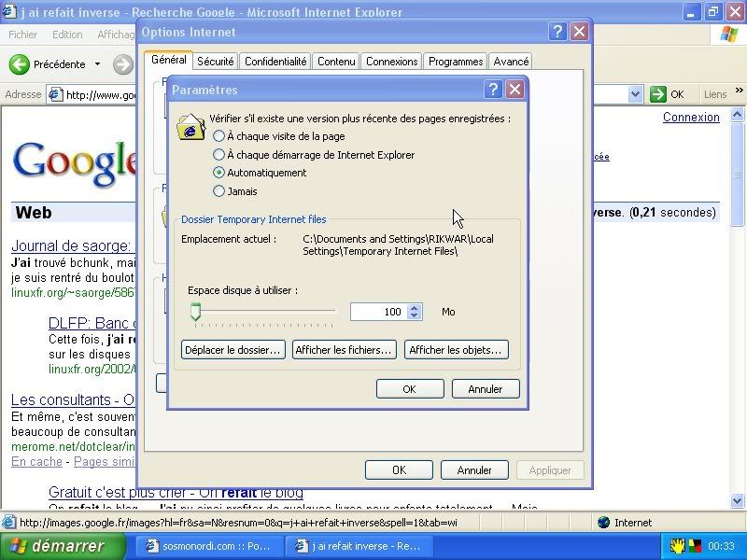Switch to the Programmes tab
The image size is (747, 560).
pyautogui.click(x=456, y=62)
